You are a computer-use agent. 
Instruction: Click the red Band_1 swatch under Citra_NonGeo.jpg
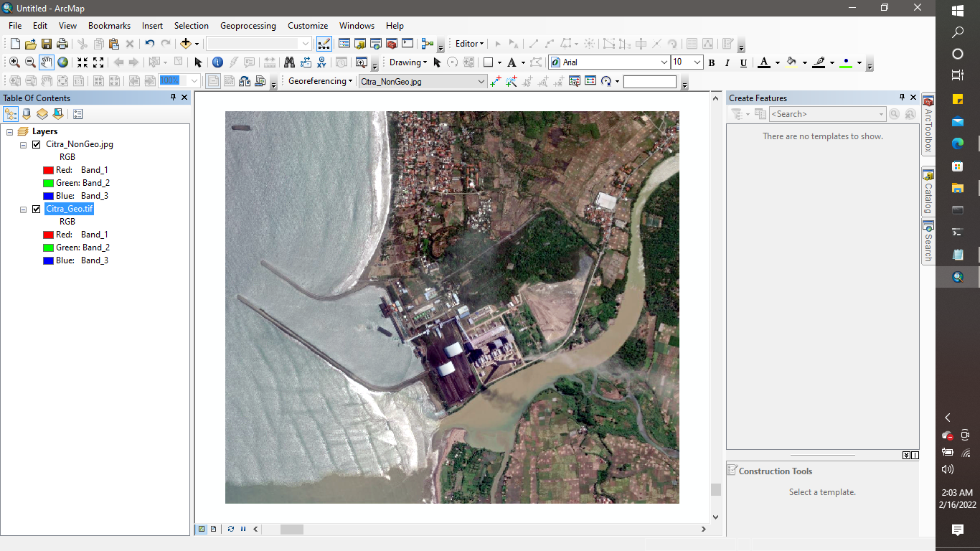(x=48, y=170)
